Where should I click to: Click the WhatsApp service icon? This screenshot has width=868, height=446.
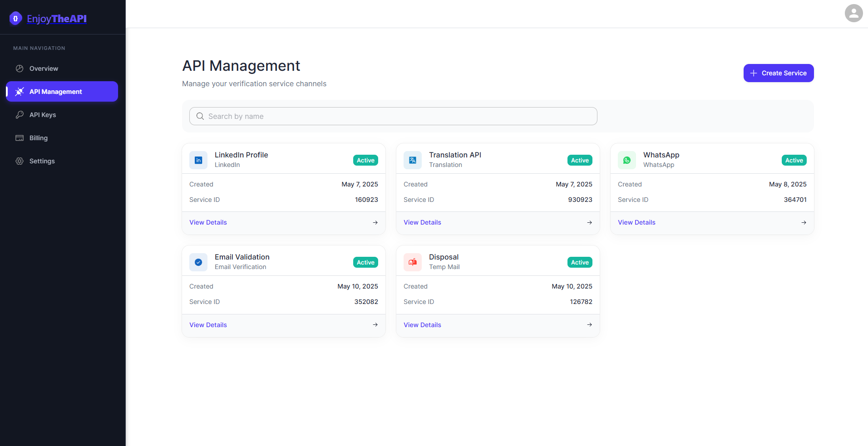point(627,160)
